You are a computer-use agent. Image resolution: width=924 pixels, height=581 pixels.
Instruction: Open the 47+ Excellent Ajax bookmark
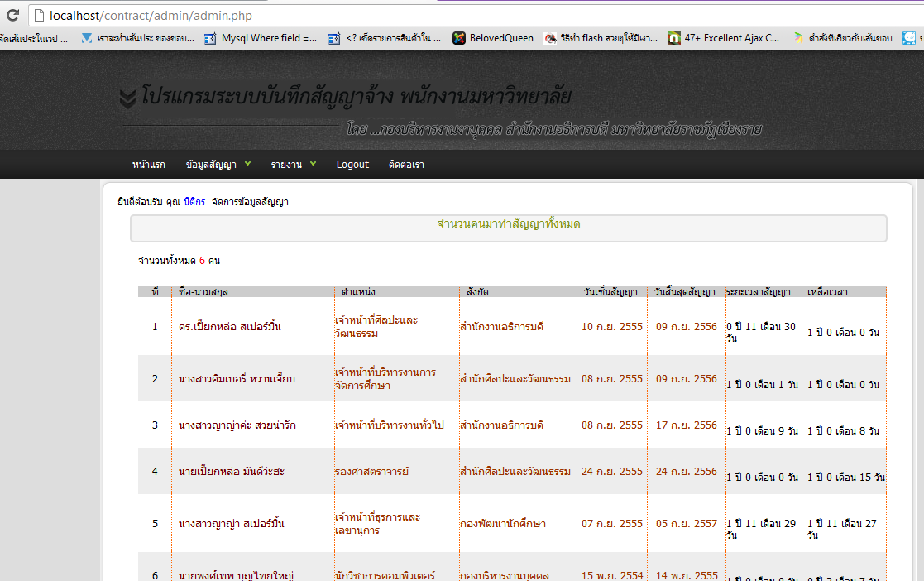point(724,38)
